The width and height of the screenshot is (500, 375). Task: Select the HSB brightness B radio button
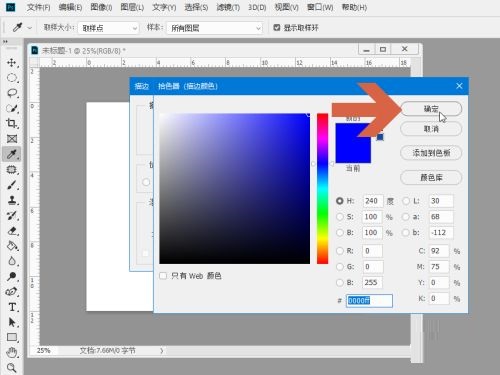(x=340, y=232)
